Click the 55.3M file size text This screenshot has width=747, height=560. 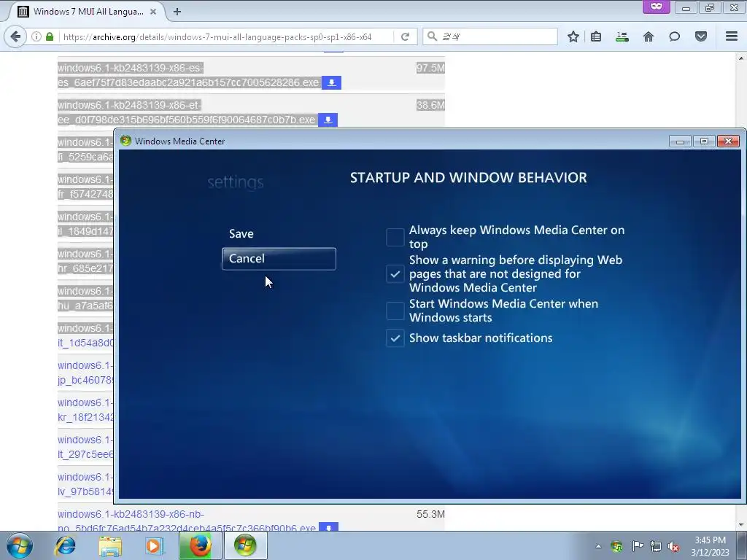click(x=430, y=514)
